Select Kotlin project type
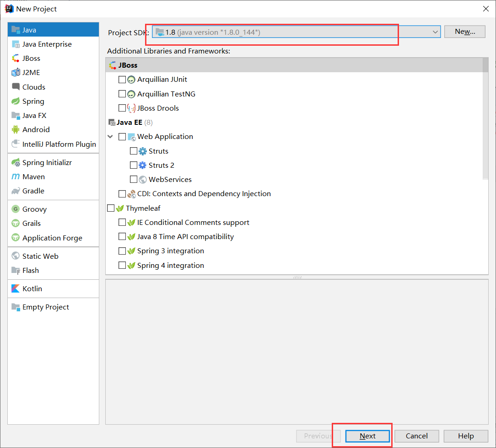The width and height of the screenshot is (496, 448). [53, 288]
